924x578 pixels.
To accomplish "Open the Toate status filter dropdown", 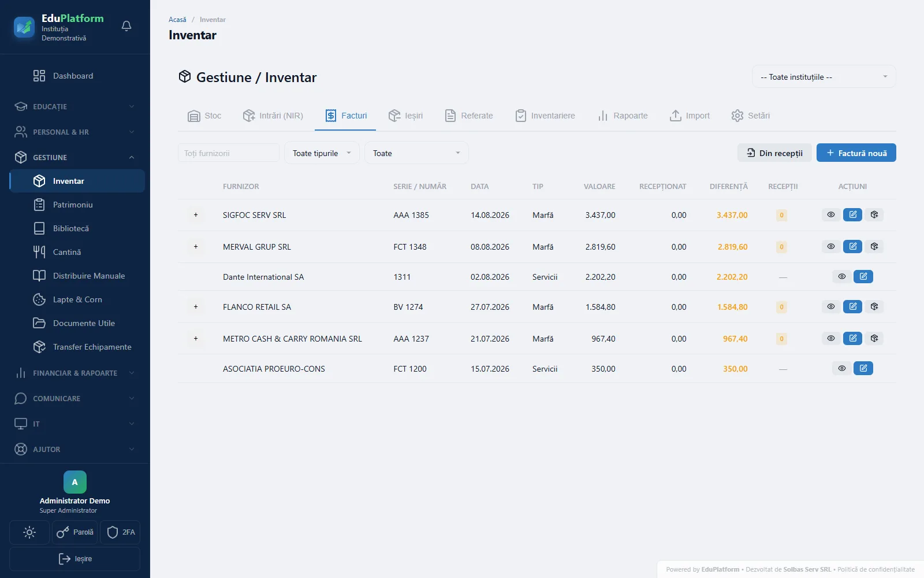I will tap(416, 153).
